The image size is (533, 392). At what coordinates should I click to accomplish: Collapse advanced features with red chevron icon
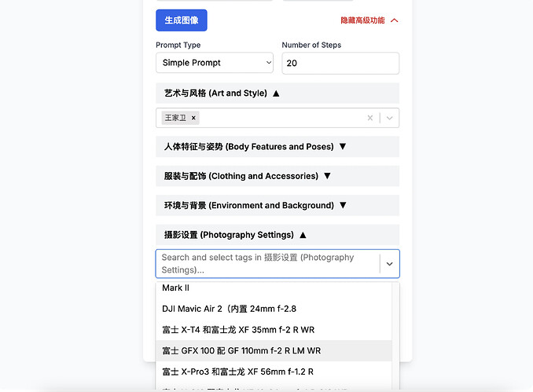[x=395, y=20]
